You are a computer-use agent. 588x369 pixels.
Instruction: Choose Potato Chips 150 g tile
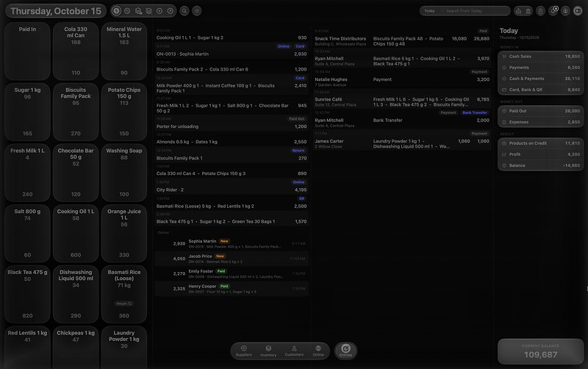[x=124, y=112]
